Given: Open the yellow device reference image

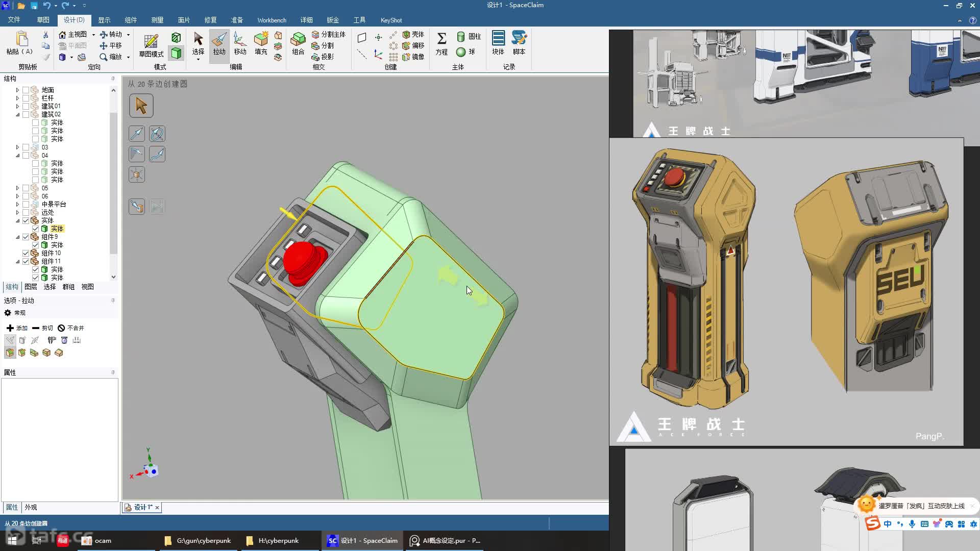Looking at the screenshot, I should click(786, 292).
